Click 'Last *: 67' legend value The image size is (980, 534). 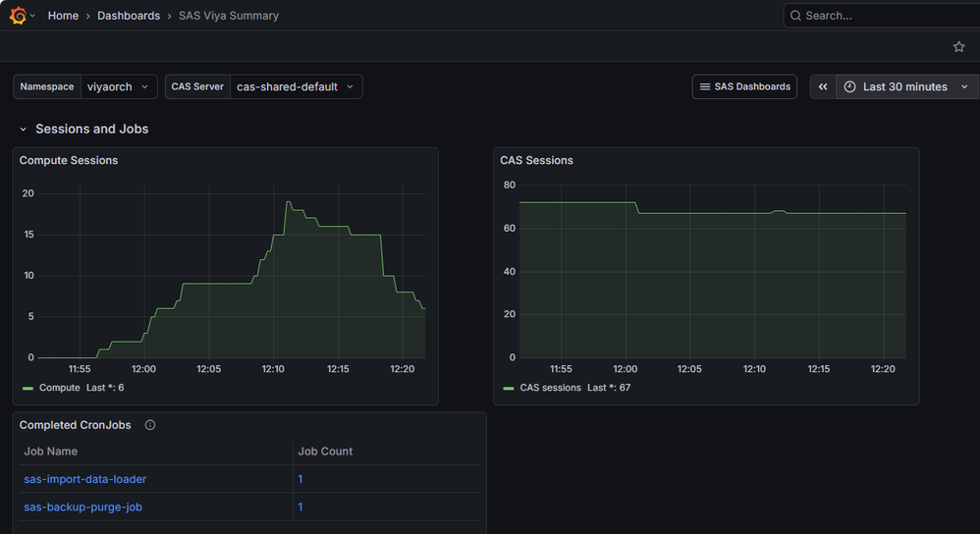(609, 388)
